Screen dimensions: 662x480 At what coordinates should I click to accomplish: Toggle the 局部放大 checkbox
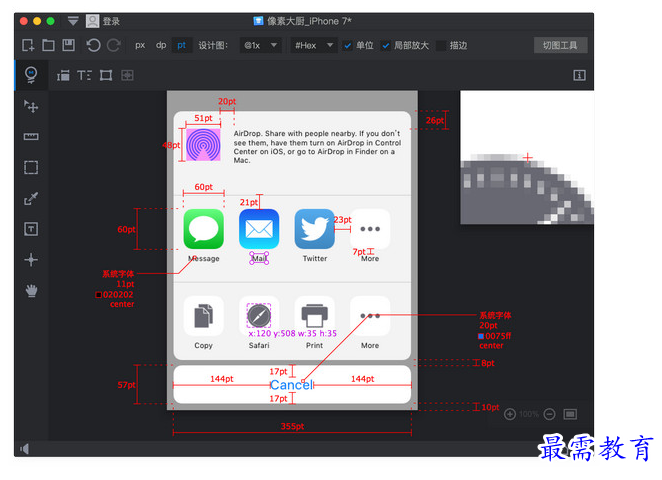coord(385,46)
